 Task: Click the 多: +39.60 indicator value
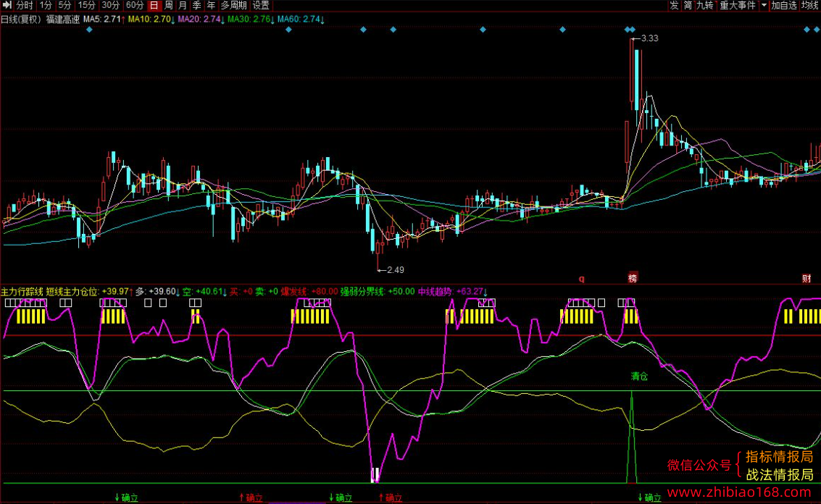[x=158, y=292]
